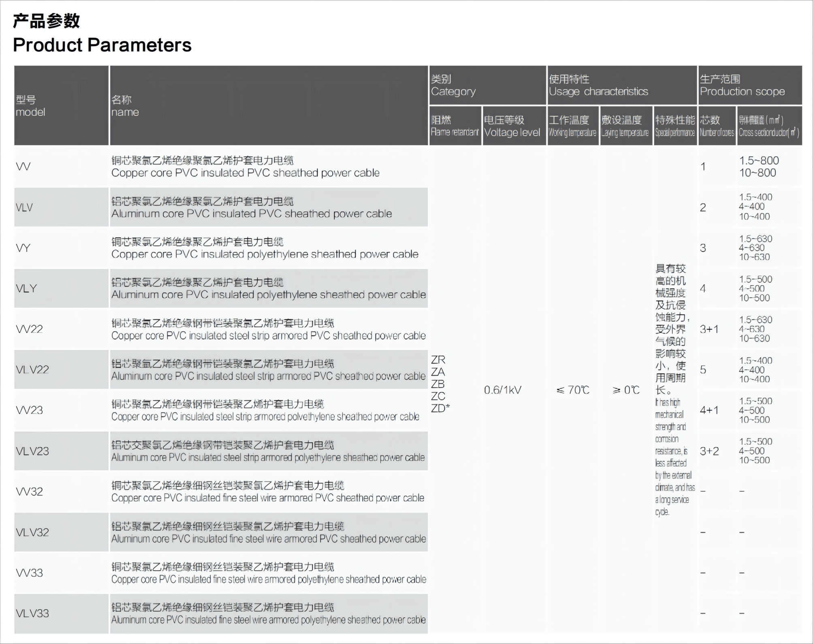Select the VY model cell

pos(61,248)
